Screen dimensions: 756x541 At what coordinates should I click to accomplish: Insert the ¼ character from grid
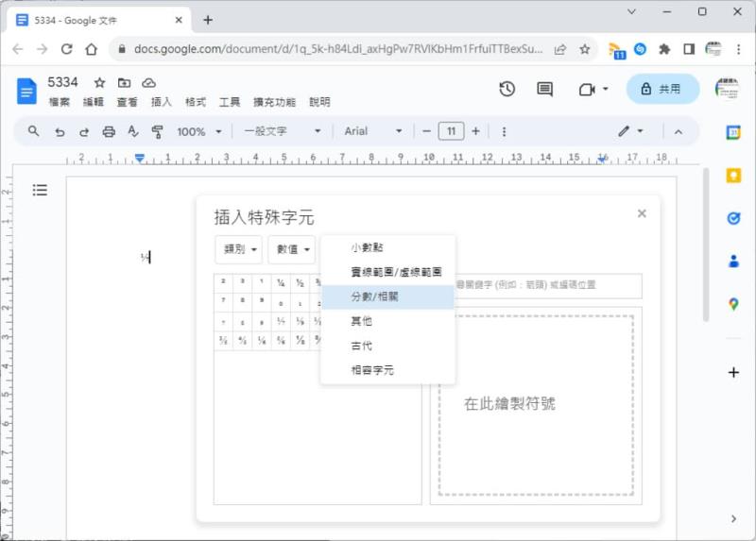click(281, 283)
